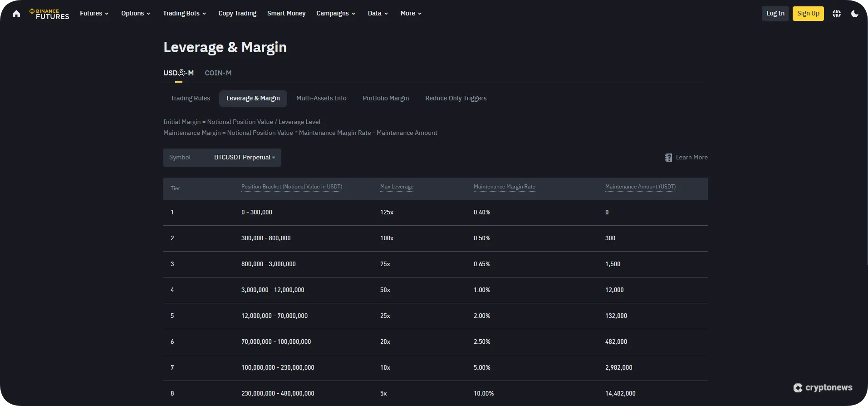Select the 3,000,000 - 12,000,000 bracket cell
This screenshot has width=868, height=406.
[273, 290]
